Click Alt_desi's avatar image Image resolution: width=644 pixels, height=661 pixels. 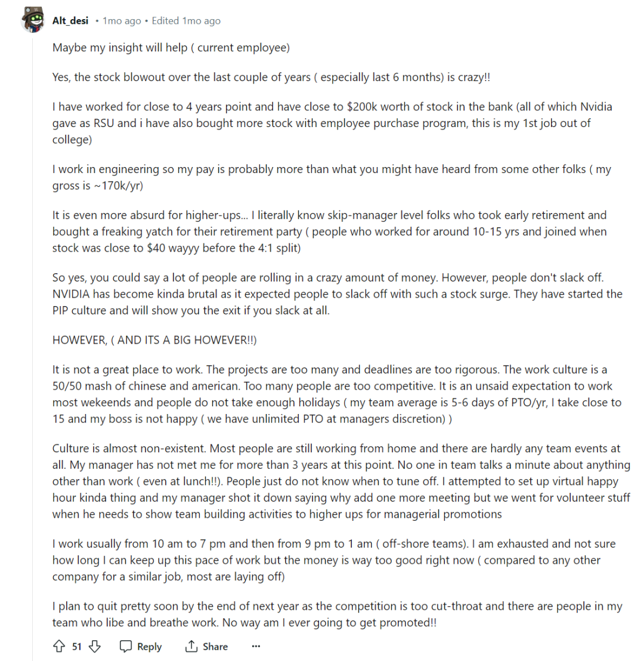coord(32,21)
